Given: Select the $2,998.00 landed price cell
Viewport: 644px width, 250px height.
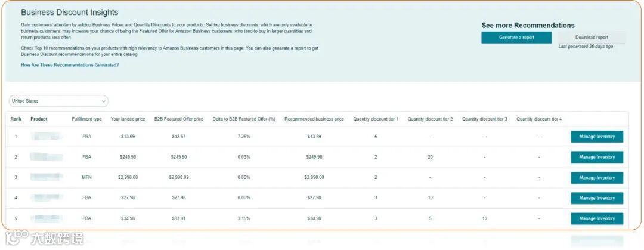Looking at the screenshot, I should pos(128,178).
